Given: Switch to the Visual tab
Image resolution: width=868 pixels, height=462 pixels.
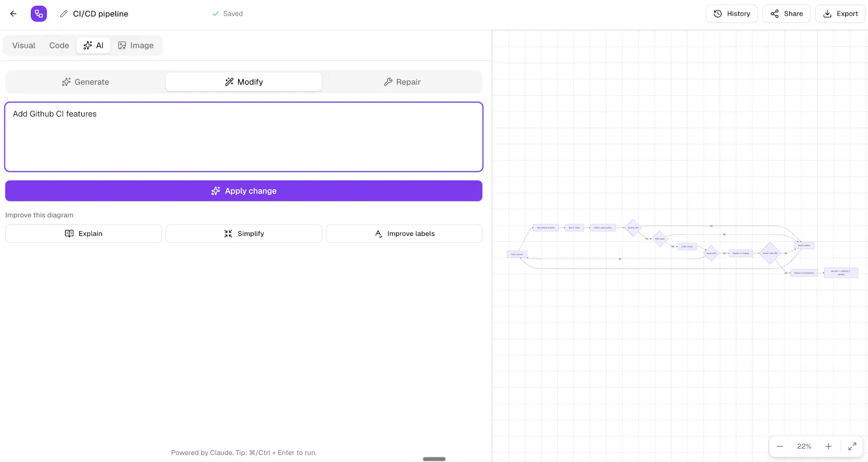Looking at the screenshot, I should (24, 46).
